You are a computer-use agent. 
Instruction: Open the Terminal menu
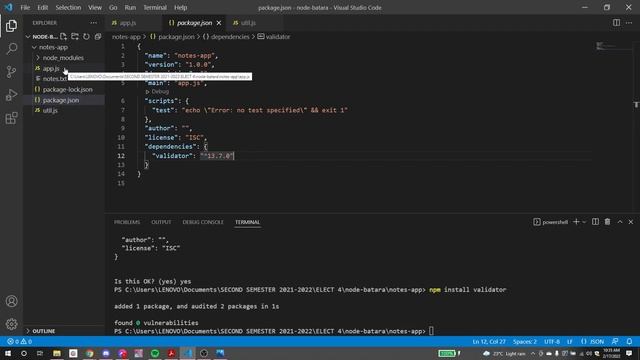coord(155,7)
